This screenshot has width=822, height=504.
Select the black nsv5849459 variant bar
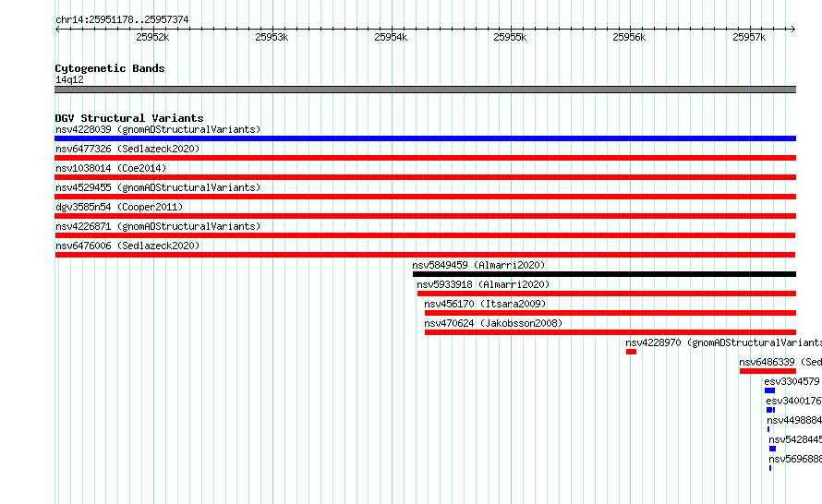point(604,274)
